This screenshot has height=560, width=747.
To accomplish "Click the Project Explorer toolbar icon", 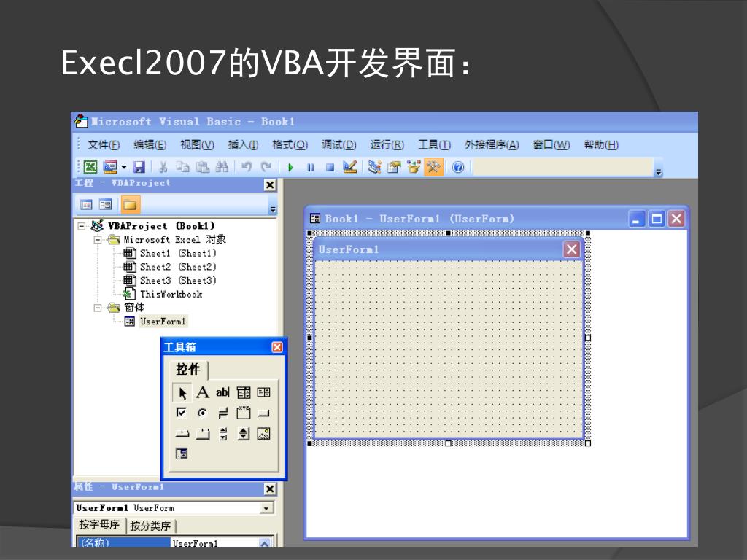I will pyautogui.click(x=374, y=167).
